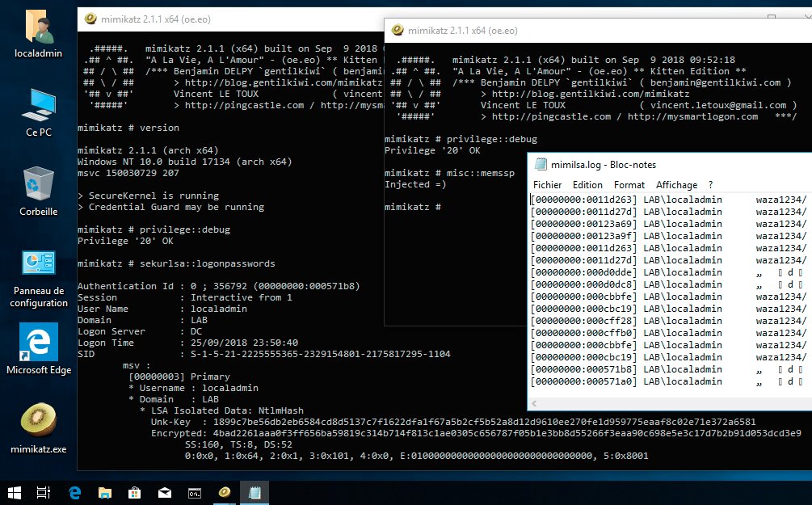Image resolution: width=812 pixels, height=505 pixels.
Task: Click the 'version' command in back mimikatz
Action: (159, 128)
